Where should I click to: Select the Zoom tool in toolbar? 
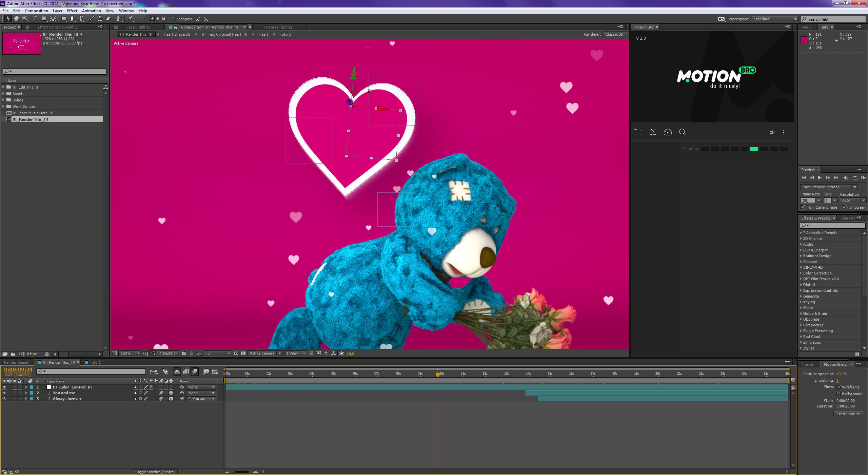pyautogui.click(x=25, y=19)
